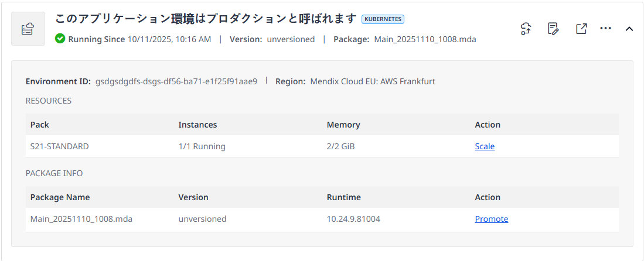The width and height of the screenshot is (644, 261).
Task: Click the runtime value 10.24.9.81004
Action: [353, 219]
